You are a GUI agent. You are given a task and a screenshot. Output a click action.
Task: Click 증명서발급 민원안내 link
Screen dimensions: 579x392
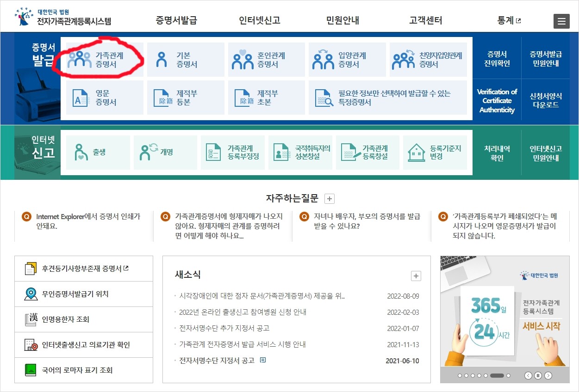click(x=546, y=59)
